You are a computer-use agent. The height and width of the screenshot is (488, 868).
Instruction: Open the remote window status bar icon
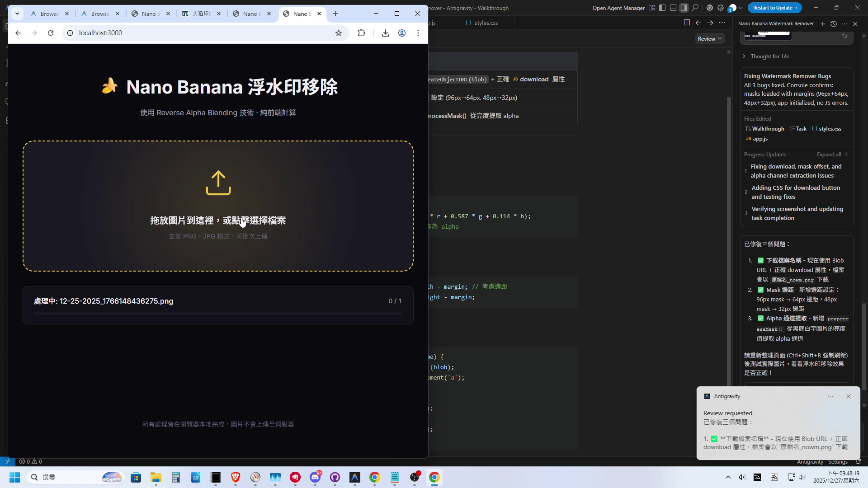[x=7, y=462]
